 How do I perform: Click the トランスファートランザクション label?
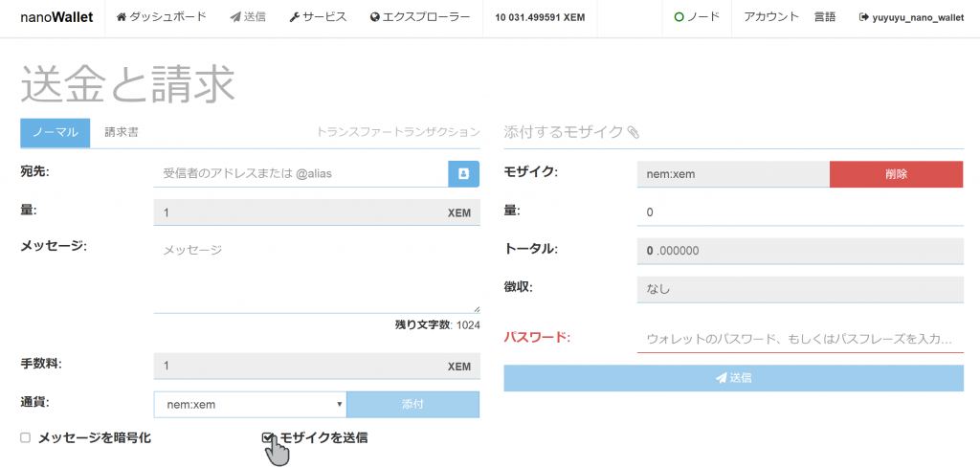(x=398, y=132)
